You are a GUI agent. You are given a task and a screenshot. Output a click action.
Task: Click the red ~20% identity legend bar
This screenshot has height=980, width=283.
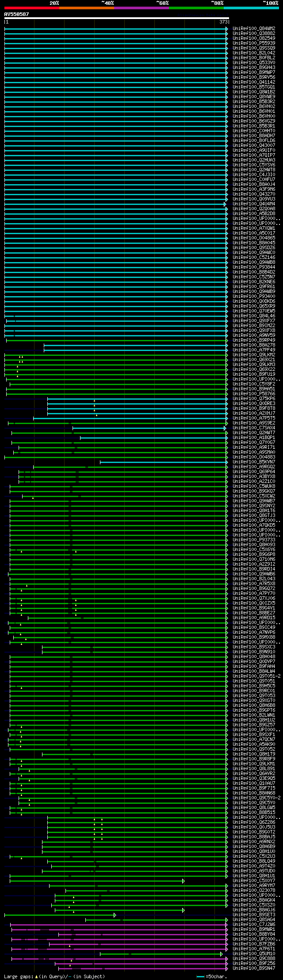pos(31,8)
